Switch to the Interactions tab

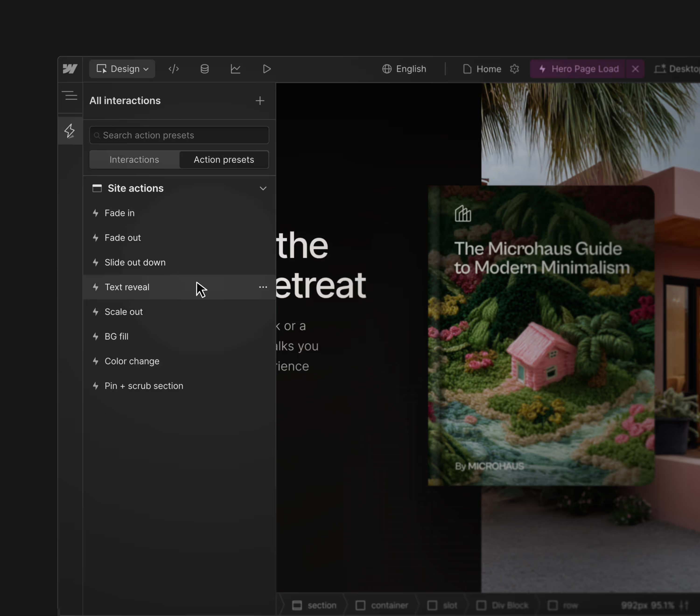pyautogui.click(x=134, y=160)
